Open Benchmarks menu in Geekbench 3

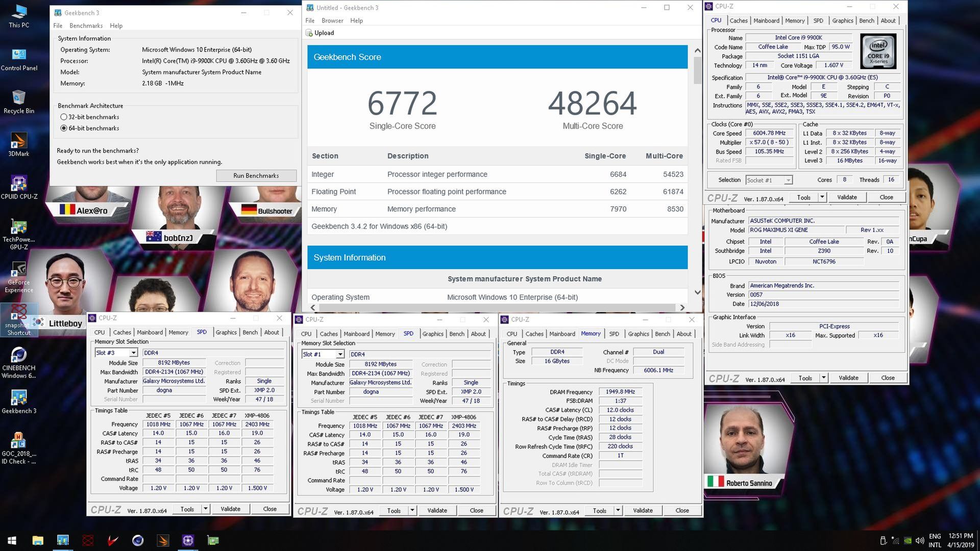[x=86, y=26]
